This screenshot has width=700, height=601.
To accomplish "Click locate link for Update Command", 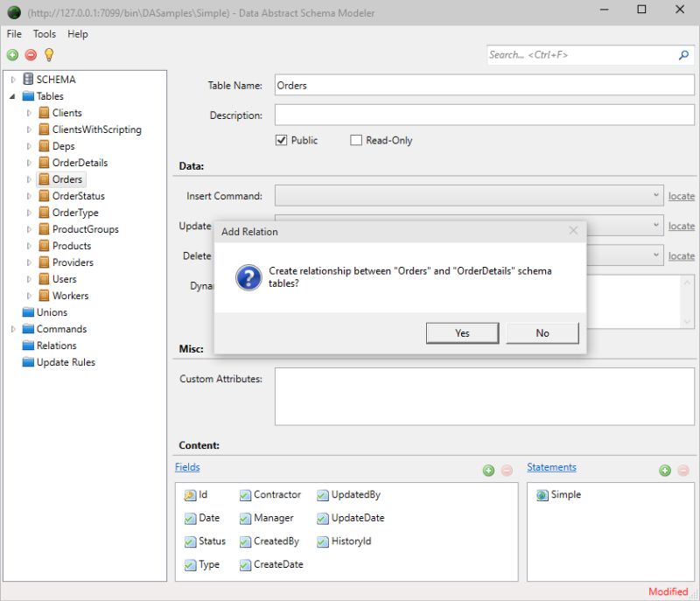I will [681, 226].
